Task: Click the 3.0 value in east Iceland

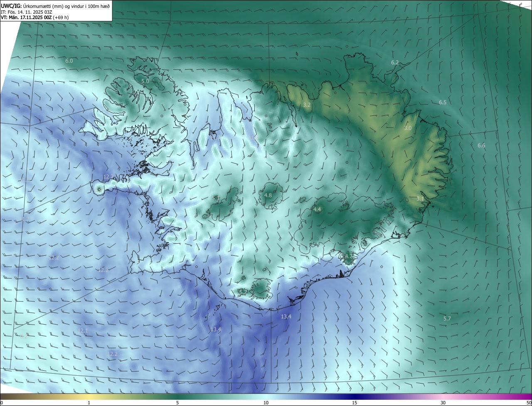Action: pos(408,128)
